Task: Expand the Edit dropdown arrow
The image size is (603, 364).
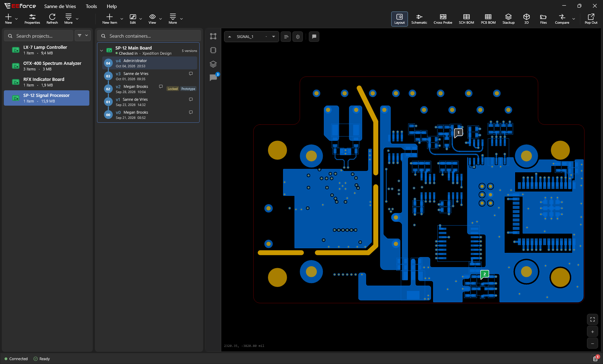Action: tap(141, 19)
